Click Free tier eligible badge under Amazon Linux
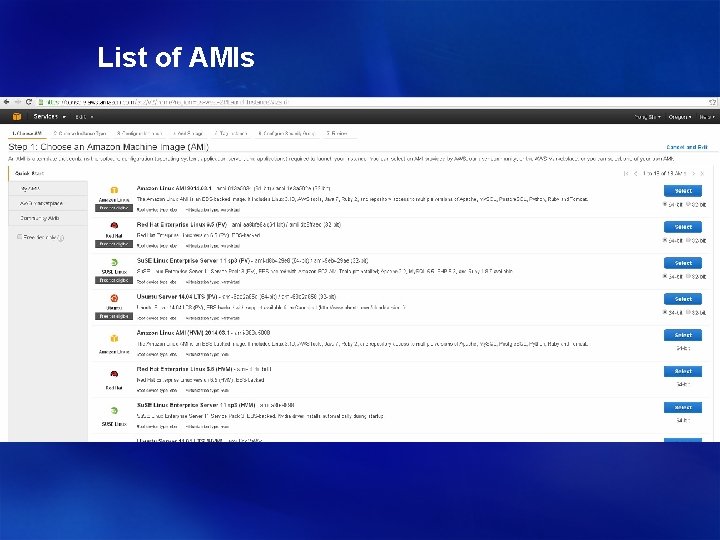This screenshot has width=720, height=540. click(114, 208)
